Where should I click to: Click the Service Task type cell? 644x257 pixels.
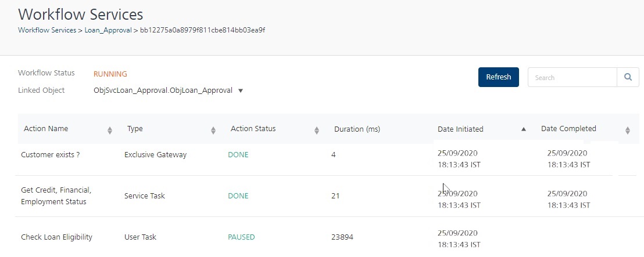tap(144, 196)
